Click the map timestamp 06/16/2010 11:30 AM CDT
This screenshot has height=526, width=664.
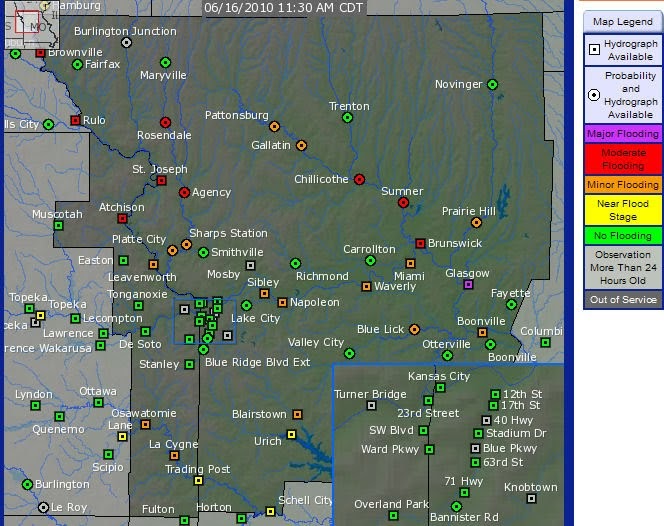tap(283, 8)
